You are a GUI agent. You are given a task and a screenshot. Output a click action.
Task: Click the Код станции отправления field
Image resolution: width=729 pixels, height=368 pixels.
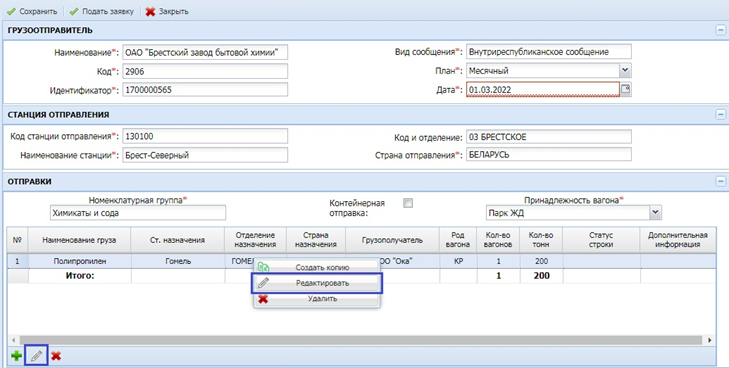coord(205,136)
